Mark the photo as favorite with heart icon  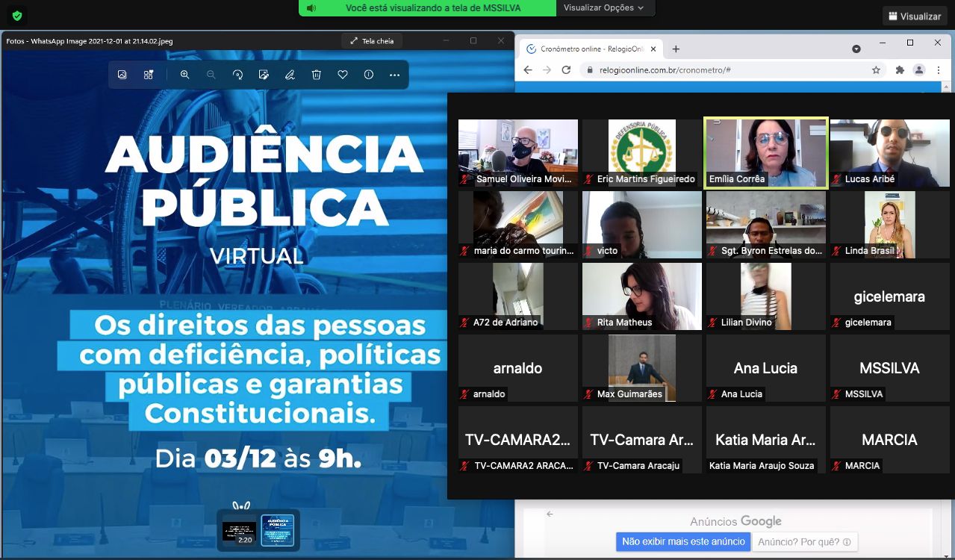[343, 75]
